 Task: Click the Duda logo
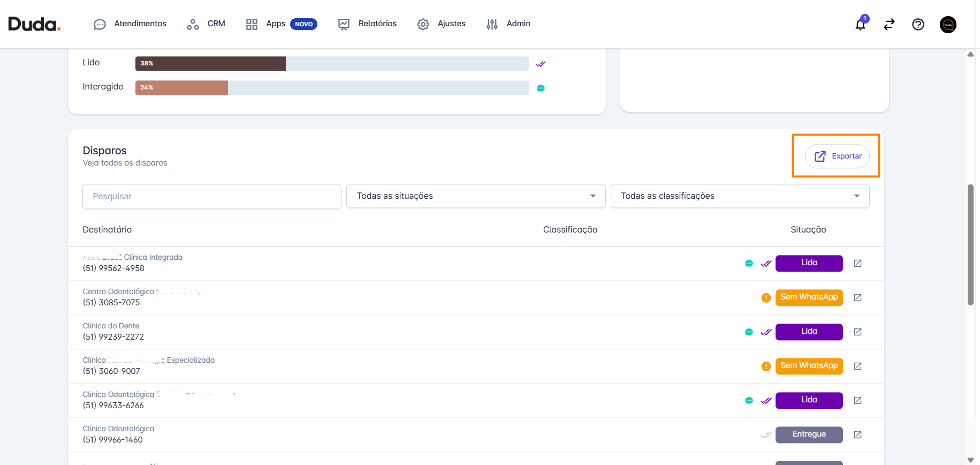click(34, 24)
